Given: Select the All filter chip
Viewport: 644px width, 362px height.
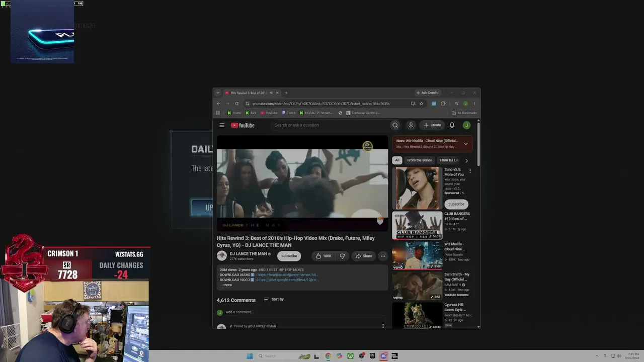Looking at the screenshot, I should (397, 160).
